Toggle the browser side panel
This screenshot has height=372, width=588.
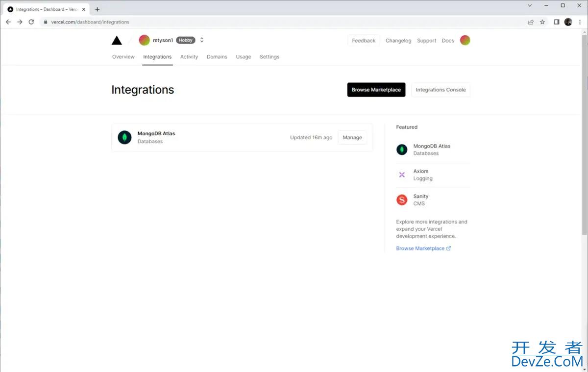pyautogui.click(x=557, y=22)
